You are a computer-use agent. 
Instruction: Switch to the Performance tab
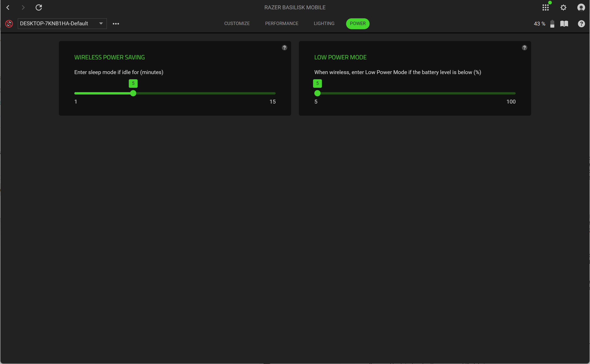[x=282, y=23]
